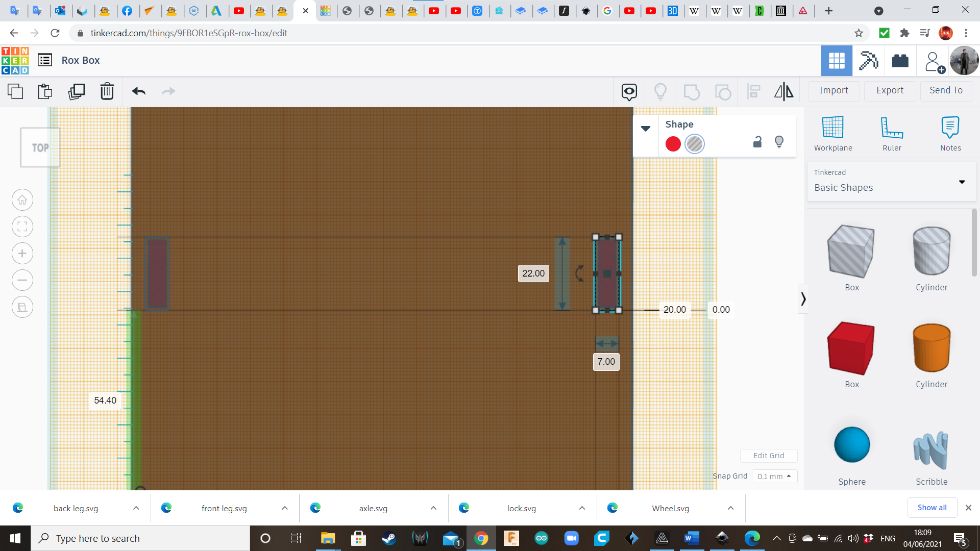The image size is (980, 551).
Task: Delete selected shape with trash icon
Action: click(107, 91)
